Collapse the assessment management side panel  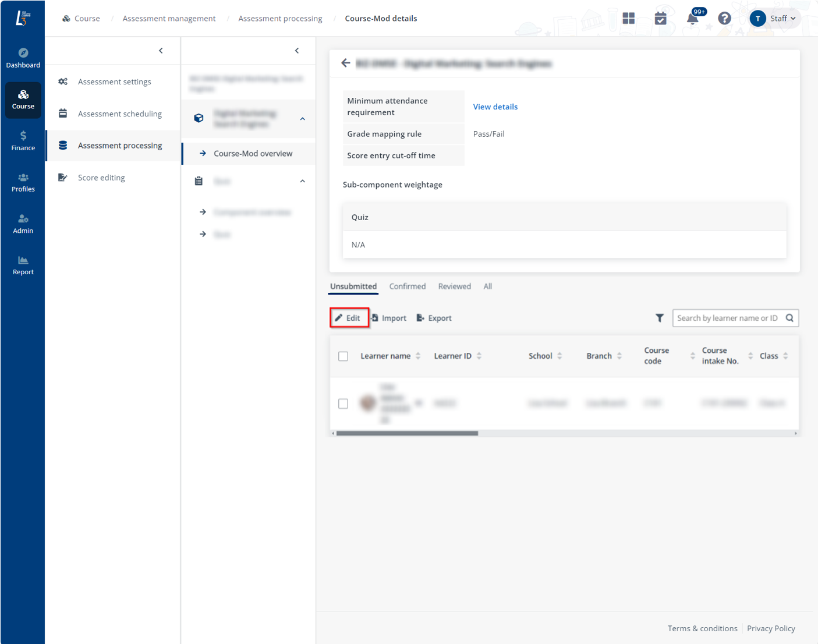coord(161,51)
